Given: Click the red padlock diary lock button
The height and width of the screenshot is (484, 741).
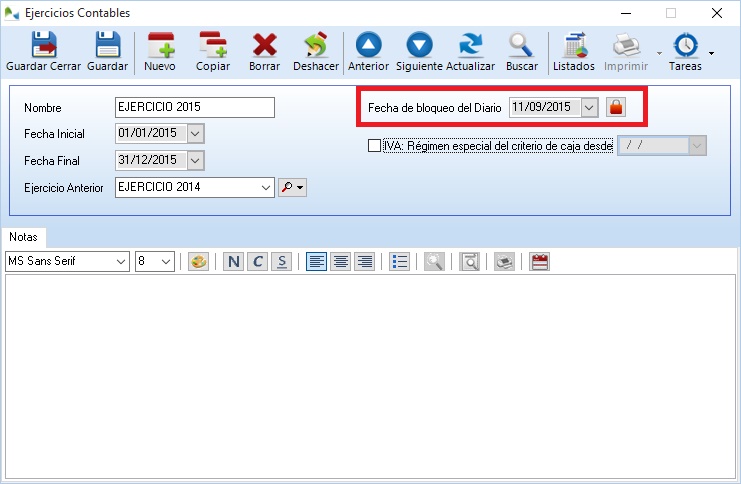Looking at the screenshot, I should (x=616, y=107).
